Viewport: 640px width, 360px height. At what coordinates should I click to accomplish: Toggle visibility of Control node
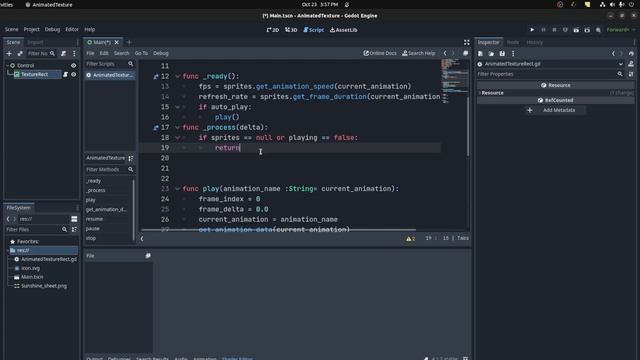[73, 65]
